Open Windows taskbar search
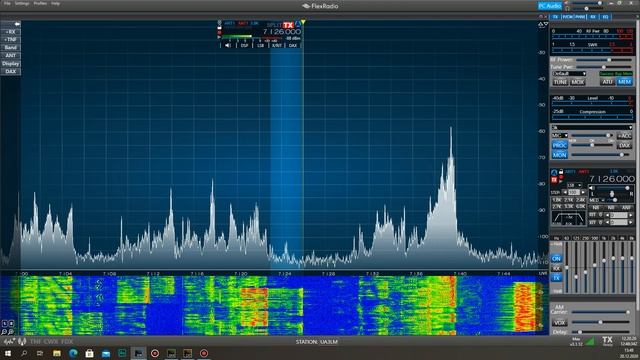Viewport: 640px width, 360px height. 24,353
